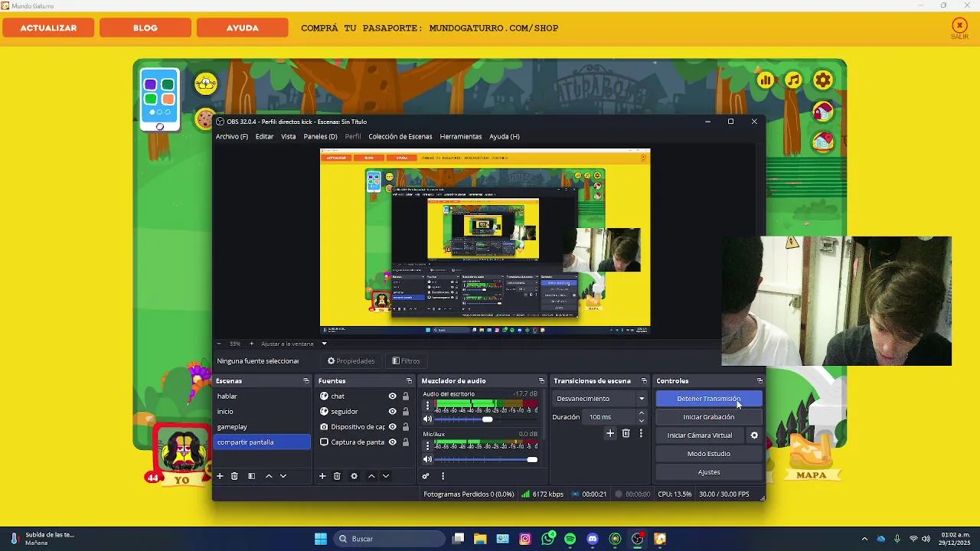Move the source up in Fuentes
Screen dimensions: 980x551
tap(371, 476)
